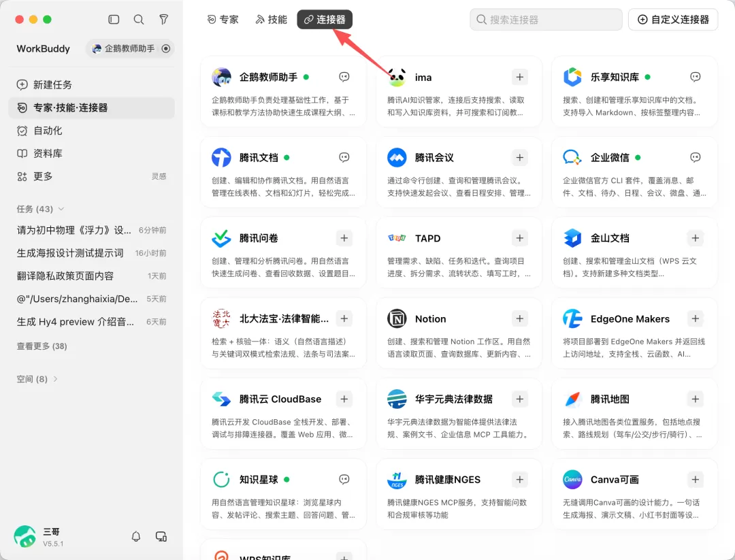This screenshot has height=560, width=735.
Task: Add 腾讯云 CloudBase connector plus icon
Action: [344, 399]
